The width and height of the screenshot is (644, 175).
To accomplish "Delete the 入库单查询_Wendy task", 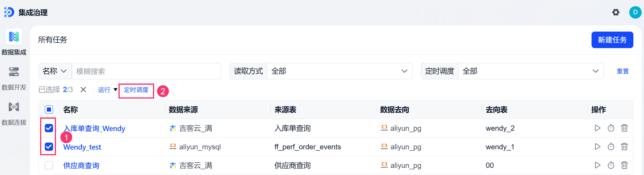I will click(x=624, y=128).
